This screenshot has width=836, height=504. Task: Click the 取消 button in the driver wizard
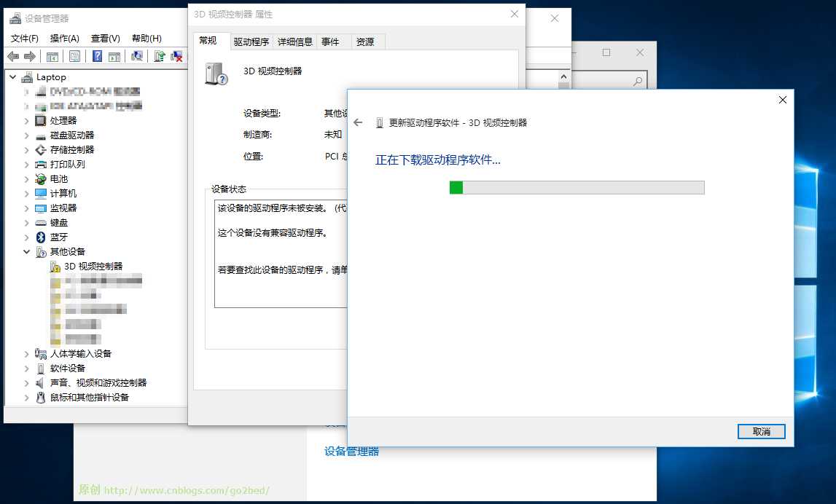pos(762,432)
